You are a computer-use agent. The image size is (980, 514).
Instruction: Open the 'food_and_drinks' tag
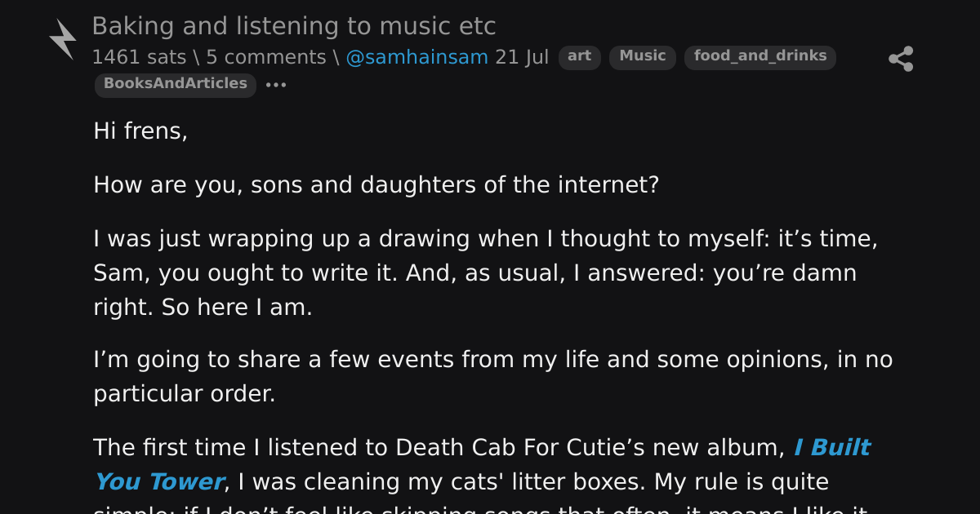tap(760, 57)
